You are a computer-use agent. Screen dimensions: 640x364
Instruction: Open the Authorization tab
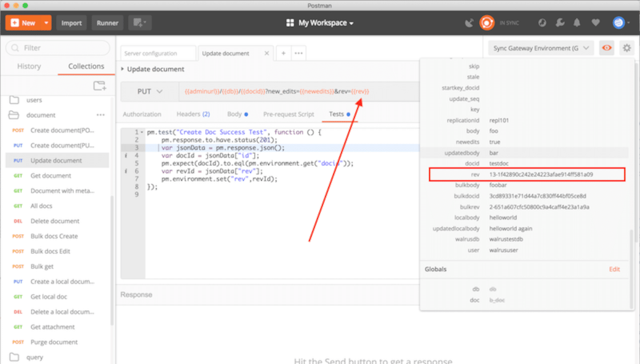tap(142, 114)
